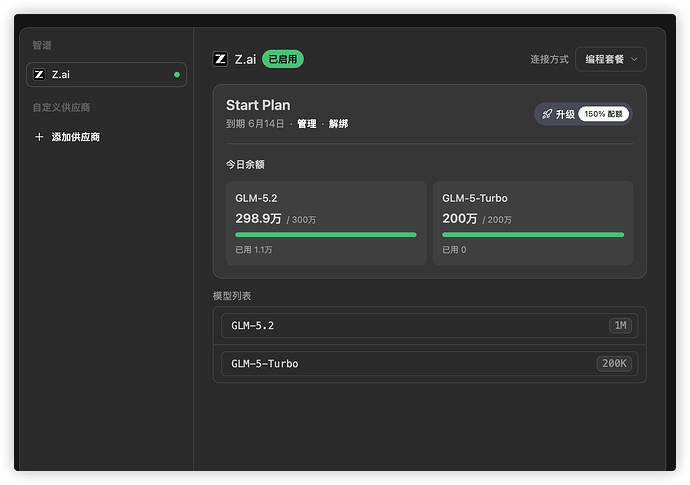
Task: Select the GLM-5.2 row in the model list
Action: pyautogui.click(x=429, y=326)
